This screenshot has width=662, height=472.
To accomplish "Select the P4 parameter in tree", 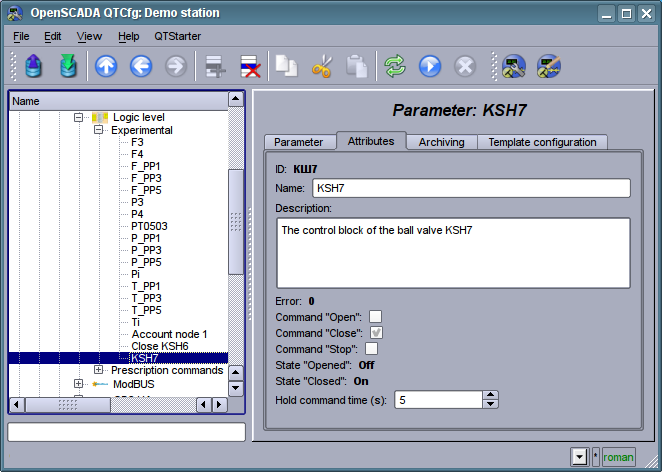I will tap(137, 214).
